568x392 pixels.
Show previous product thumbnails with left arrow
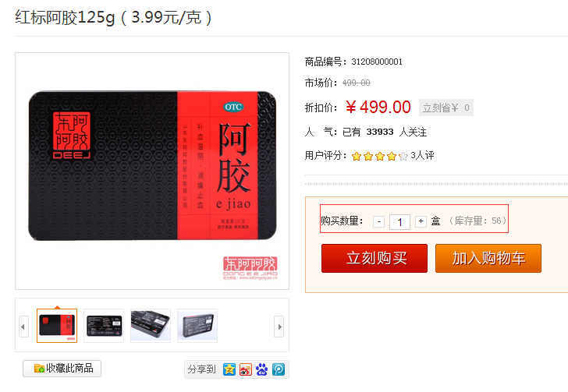24,327
